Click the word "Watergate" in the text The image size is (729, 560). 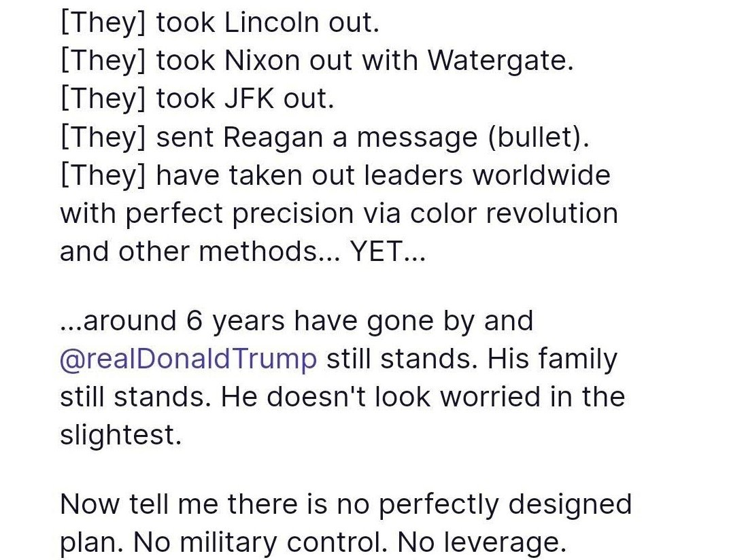(x=501, y=61)
